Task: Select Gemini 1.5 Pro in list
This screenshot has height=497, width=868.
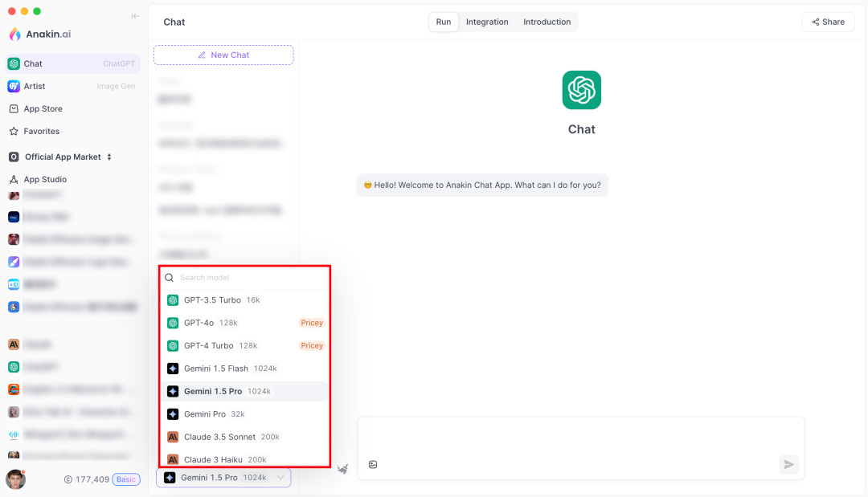Action: coord(244,391)
